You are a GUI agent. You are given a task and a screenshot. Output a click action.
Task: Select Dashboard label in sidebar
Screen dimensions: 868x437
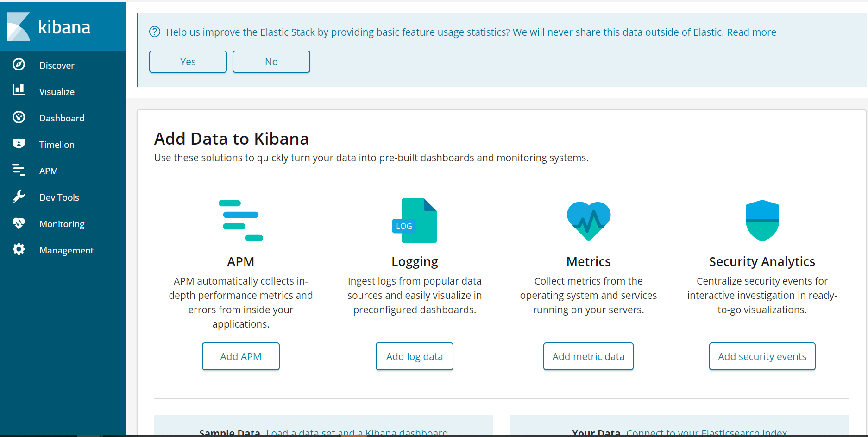(62, 118)
